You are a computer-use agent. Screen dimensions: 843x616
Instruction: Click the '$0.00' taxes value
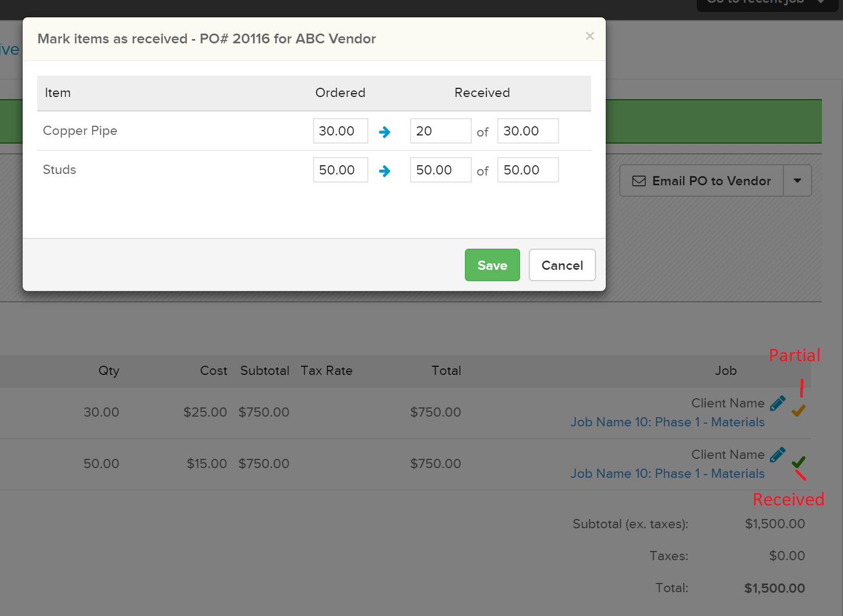click(x=787, y=556)
